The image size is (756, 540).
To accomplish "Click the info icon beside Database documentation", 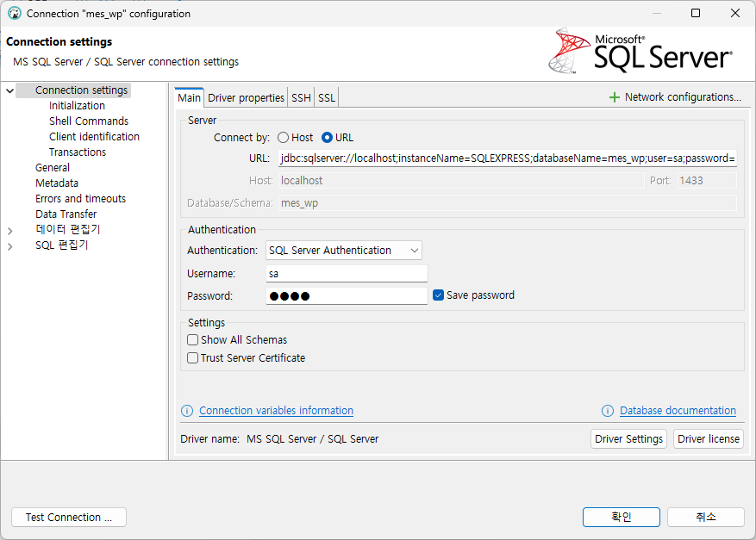I will click(608, 411).
